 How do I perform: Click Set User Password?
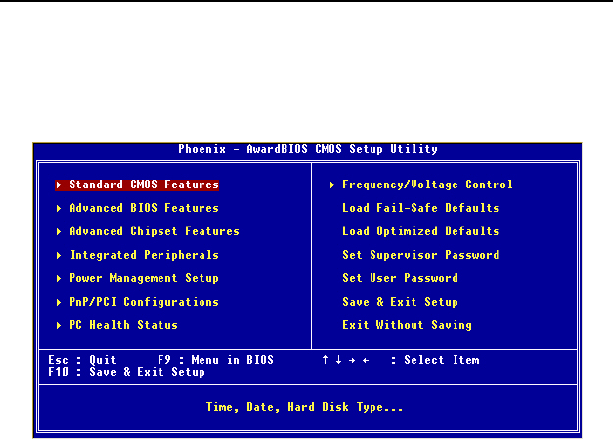tap(400, 278)
